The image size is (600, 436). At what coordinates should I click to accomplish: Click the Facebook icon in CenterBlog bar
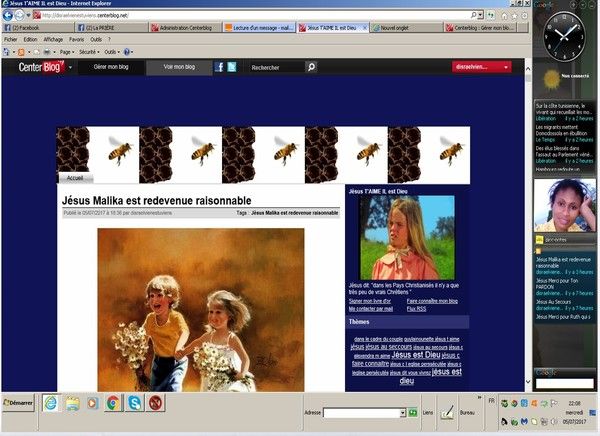tap(219, 67)
